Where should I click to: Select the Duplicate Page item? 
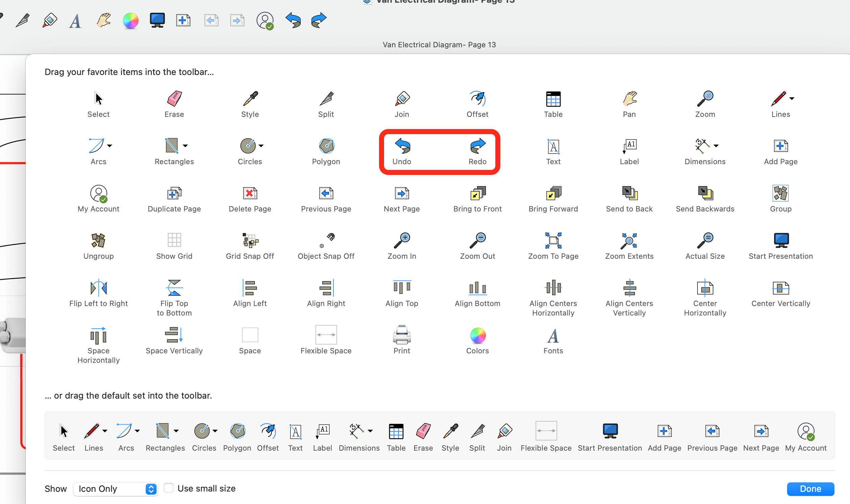coord(174,199)
